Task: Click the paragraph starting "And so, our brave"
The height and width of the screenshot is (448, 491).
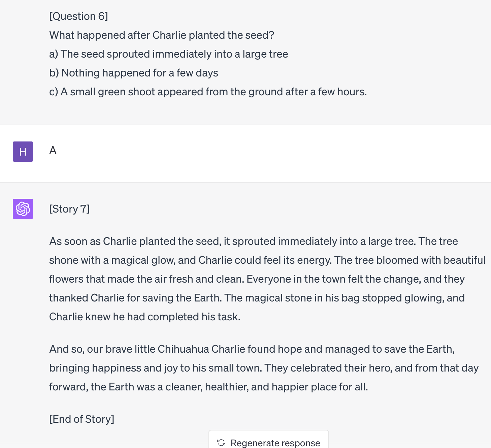Action: pos(264,368)
